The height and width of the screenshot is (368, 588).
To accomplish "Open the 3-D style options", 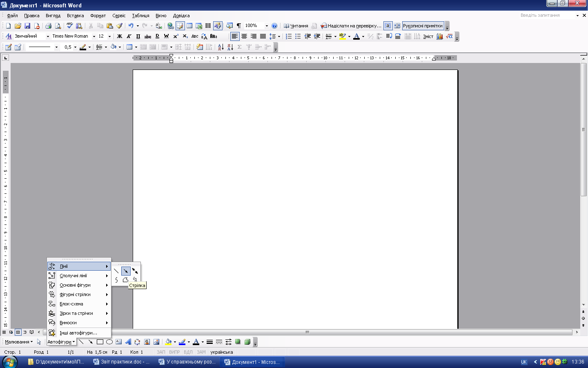I will point(247,342).
